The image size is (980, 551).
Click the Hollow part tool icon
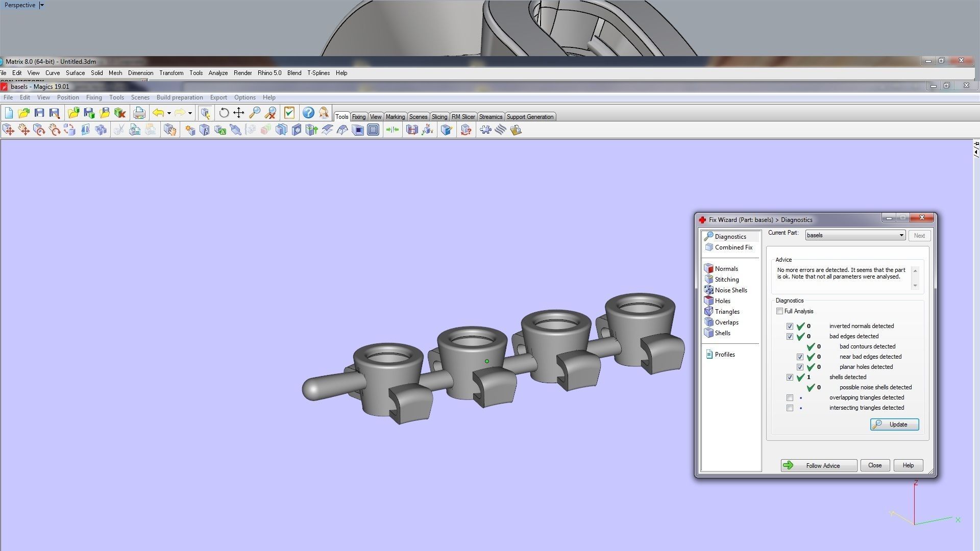(x=358, y=130)
